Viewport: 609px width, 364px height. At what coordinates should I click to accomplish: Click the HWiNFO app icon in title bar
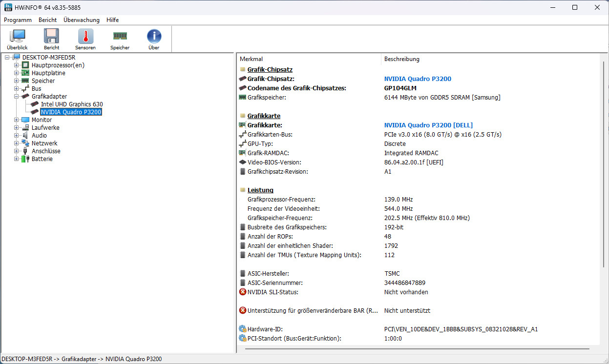(x=8, y=7)
